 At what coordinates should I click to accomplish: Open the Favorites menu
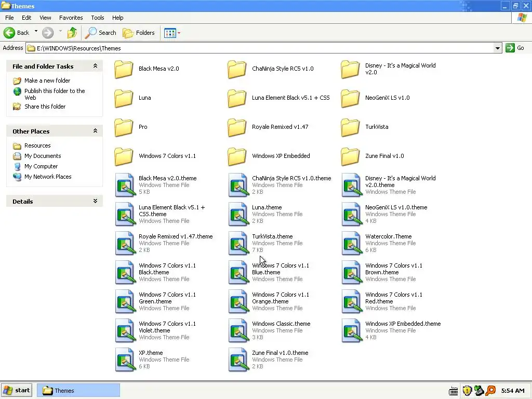[71, 18]
